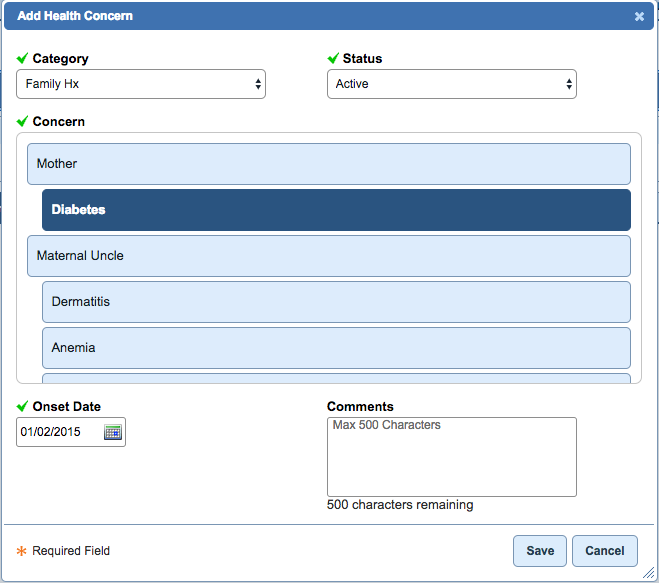Click the resize grip in dialog corner
This screenshot has width=659, height=583.
click(x=649, y=574)
